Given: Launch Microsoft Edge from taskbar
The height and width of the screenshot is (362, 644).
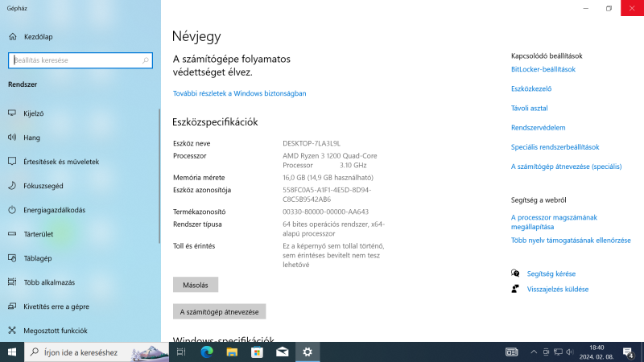Looking at the screenshot, I should pos(207,352).
